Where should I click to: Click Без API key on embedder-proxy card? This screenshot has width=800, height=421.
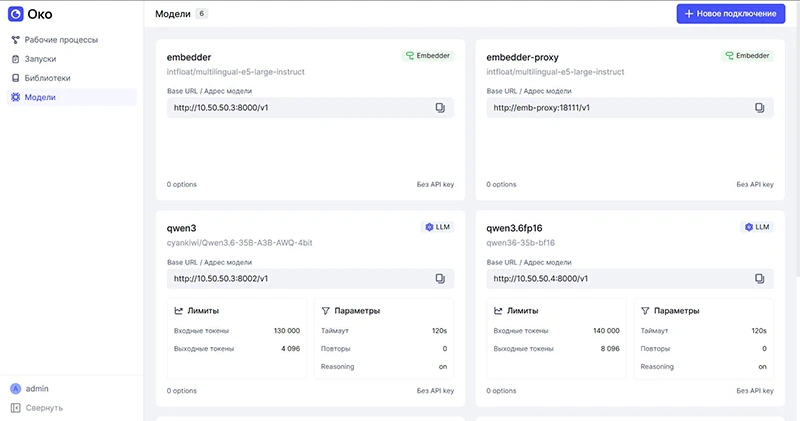[755, 184]
